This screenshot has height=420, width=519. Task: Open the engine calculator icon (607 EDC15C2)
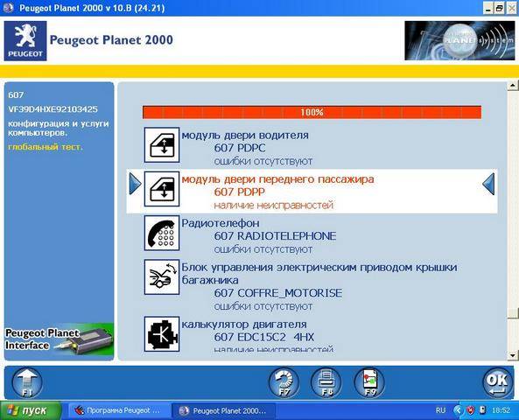pos(162,334)
